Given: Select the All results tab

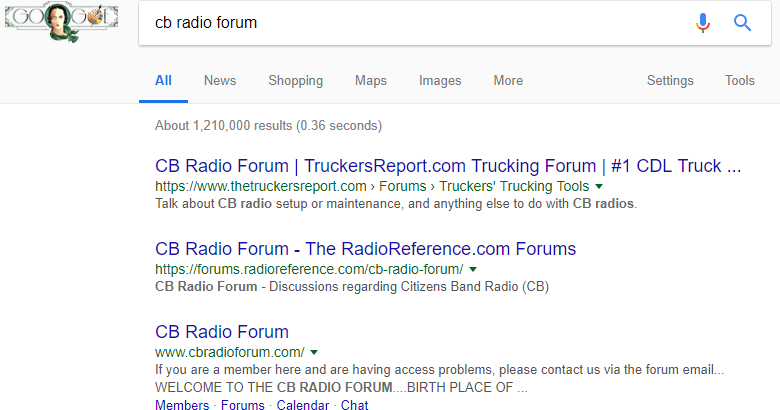Looking at the screenshot, I should [x=163, y=81].
